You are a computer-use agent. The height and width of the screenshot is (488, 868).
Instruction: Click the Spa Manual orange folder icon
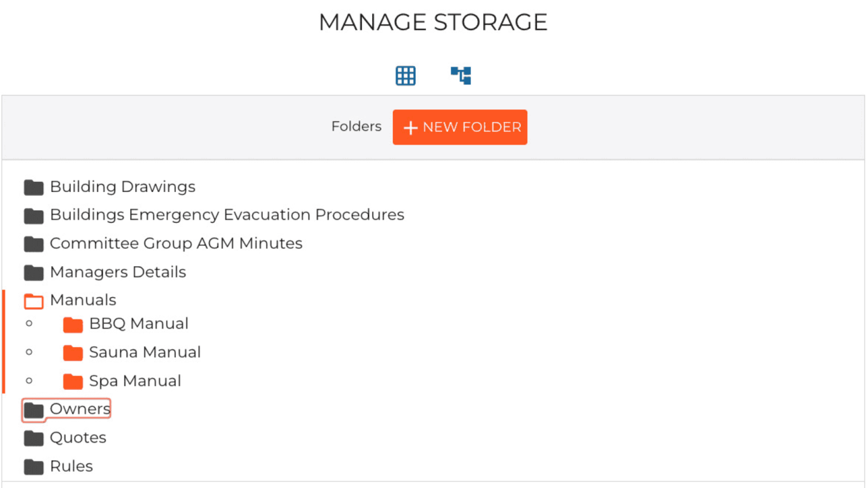(x=73, y=381)
